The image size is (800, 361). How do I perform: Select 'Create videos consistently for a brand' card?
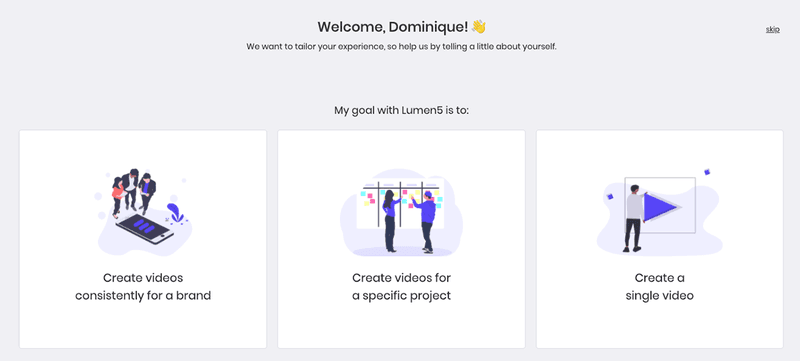click(143, 239)
